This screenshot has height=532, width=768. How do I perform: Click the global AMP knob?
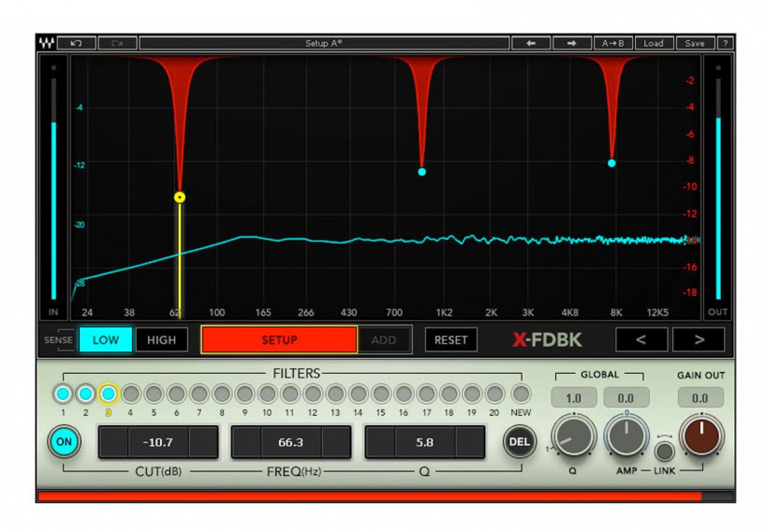click(627, 436)
